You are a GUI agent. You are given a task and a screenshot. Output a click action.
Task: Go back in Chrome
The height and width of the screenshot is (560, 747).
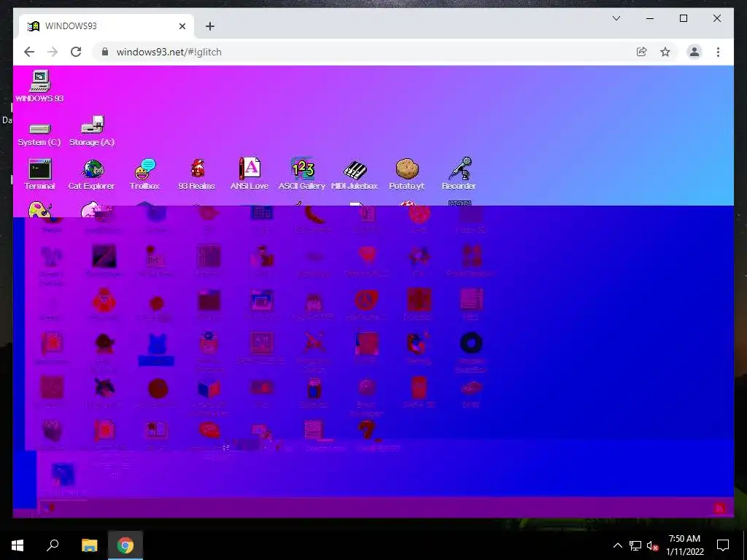pyautogui.click(x=29, y=52)
